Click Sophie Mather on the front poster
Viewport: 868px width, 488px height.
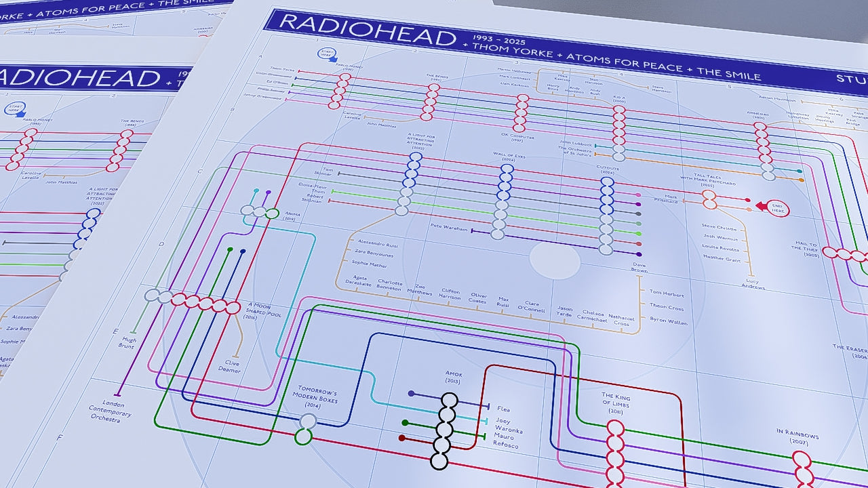tap(370, 265)
